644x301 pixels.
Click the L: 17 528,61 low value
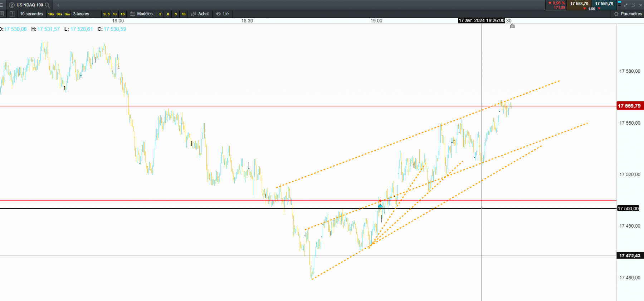78,29
